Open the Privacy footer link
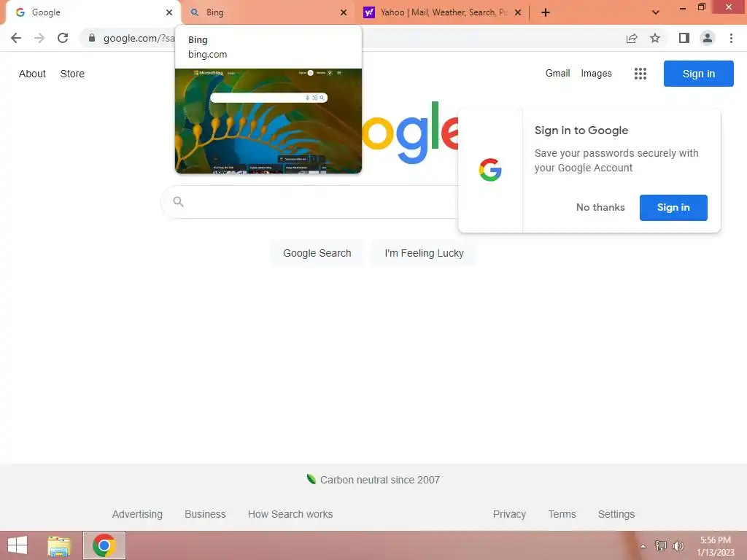 [x=509, y=514]
